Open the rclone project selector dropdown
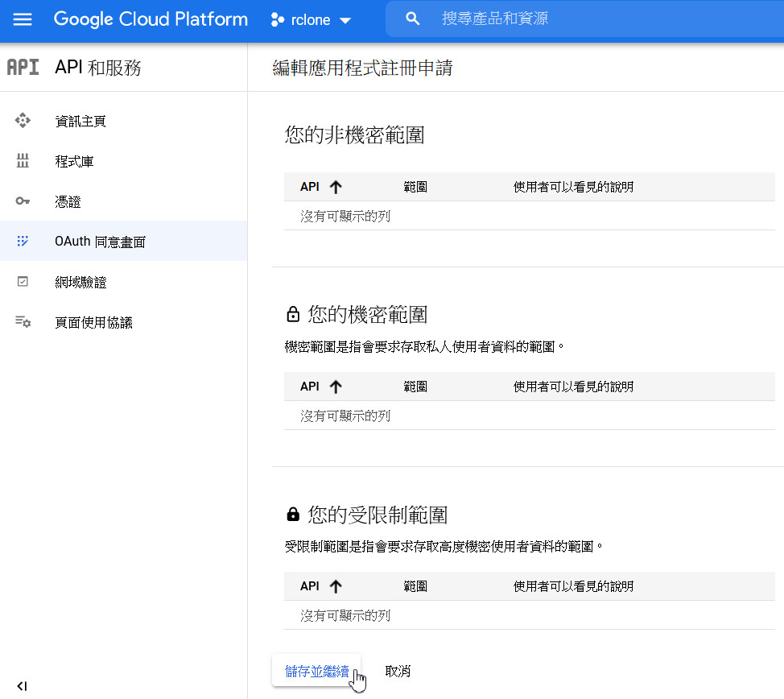Viewport: 784px width, 699px height. tap(312, 20)
